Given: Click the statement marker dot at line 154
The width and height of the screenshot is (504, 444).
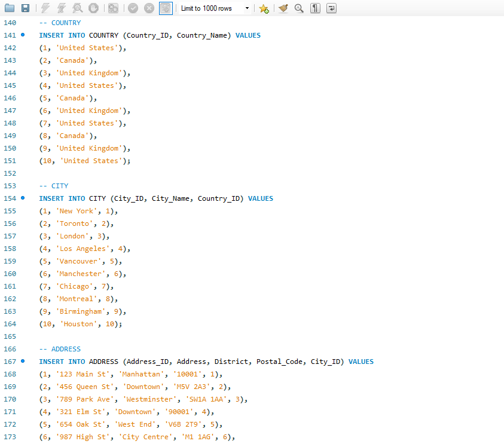Looking at the screenshot, I should tap(23, 198).
